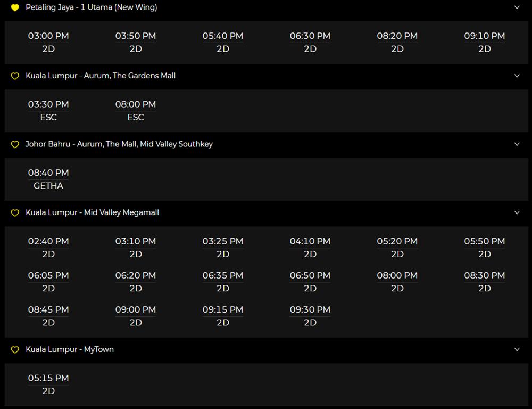The height and width of the screenshot is (409, 532).
Task: Collapse Petaling Jaya 1 Utama showtimes chevron
Action: 517,7
